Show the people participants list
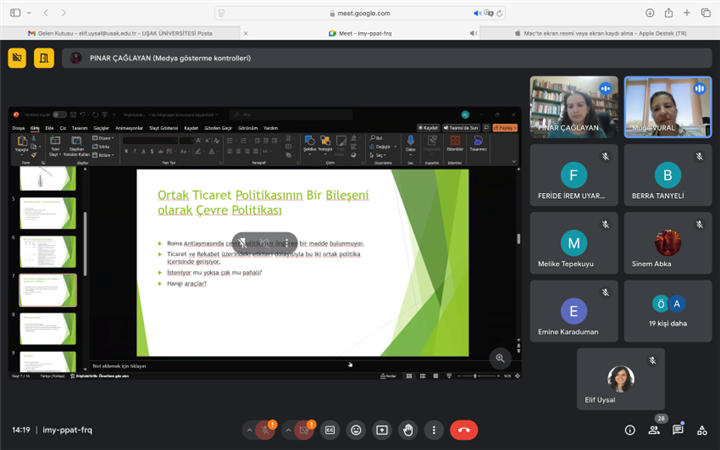The image size is (720, 450). (x=654, y=430)
